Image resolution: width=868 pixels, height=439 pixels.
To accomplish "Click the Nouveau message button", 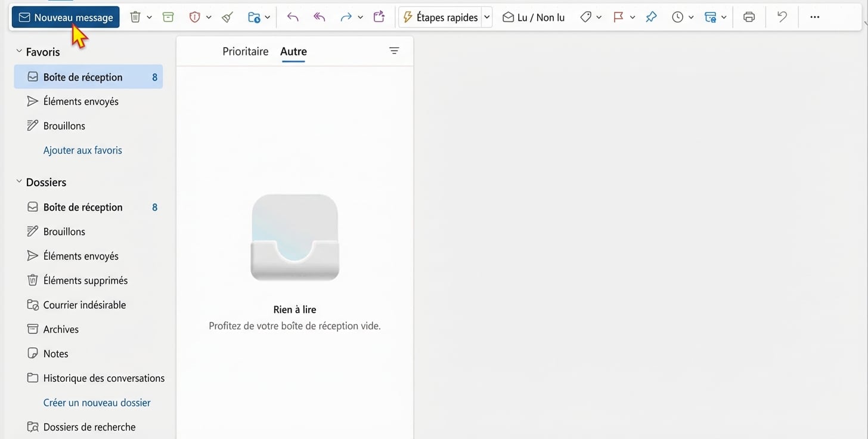I will coord(66,17).
